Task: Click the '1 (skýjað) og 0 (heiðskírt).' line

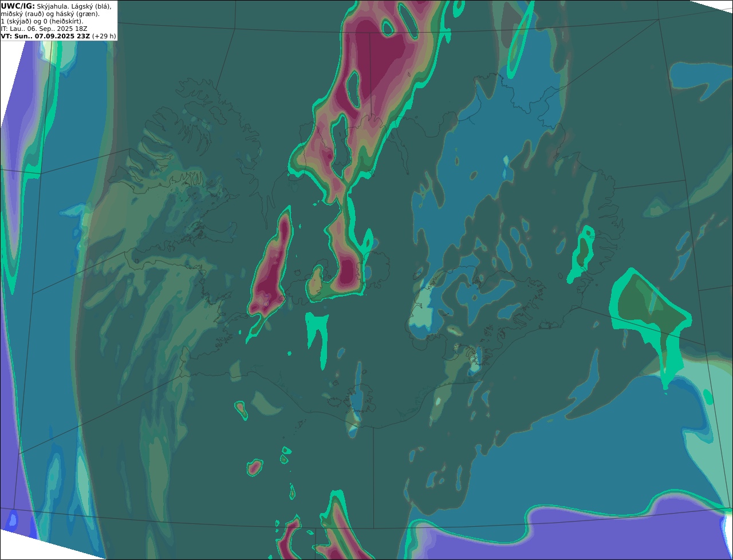Action: point(42,21)
